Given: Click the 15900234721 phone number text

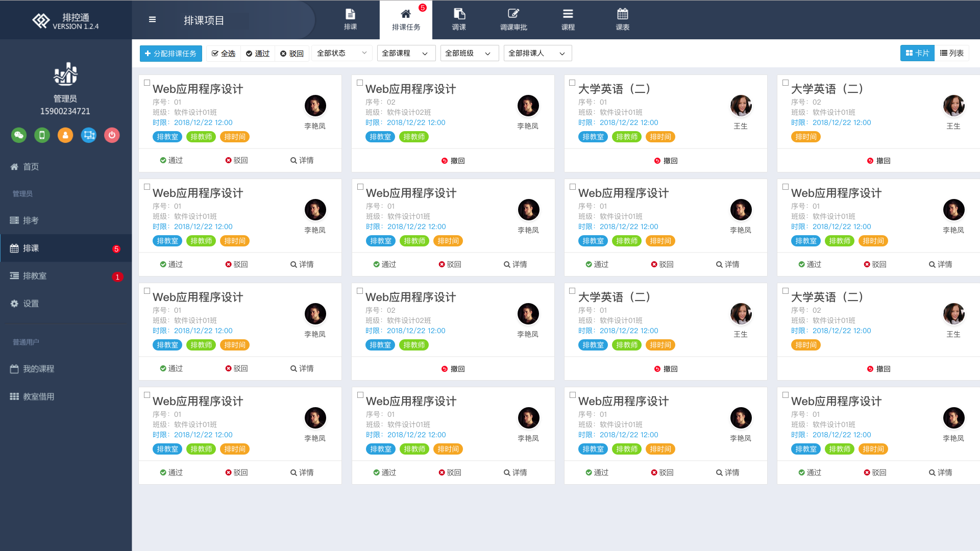Looking at the screenshot, I should click(x=65, y=111).
